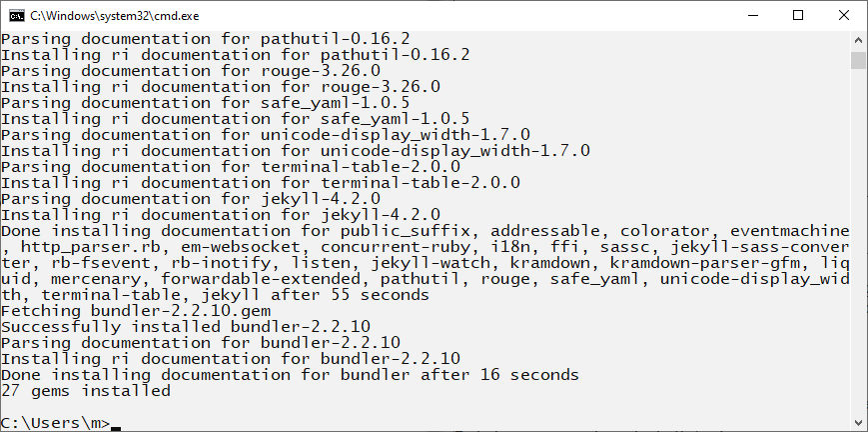Maximize the command prompt window
Viewport: 868px width, 432px height.
click(797, 15)
